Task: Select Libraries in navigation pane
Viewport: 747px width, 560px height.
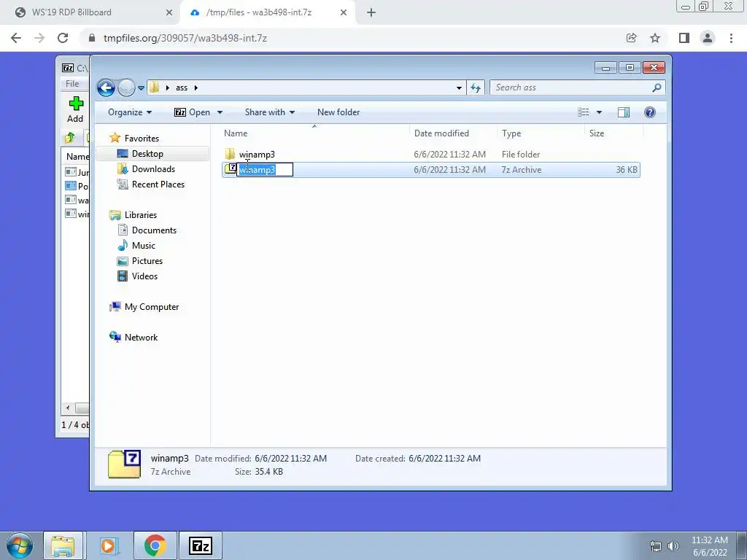Action: 141,215
